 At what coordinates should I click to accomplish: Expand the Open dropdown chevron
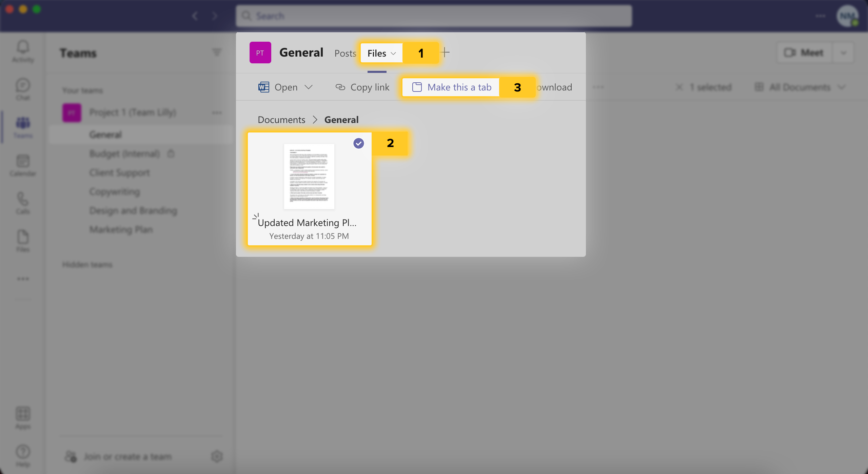click(309, 87)
